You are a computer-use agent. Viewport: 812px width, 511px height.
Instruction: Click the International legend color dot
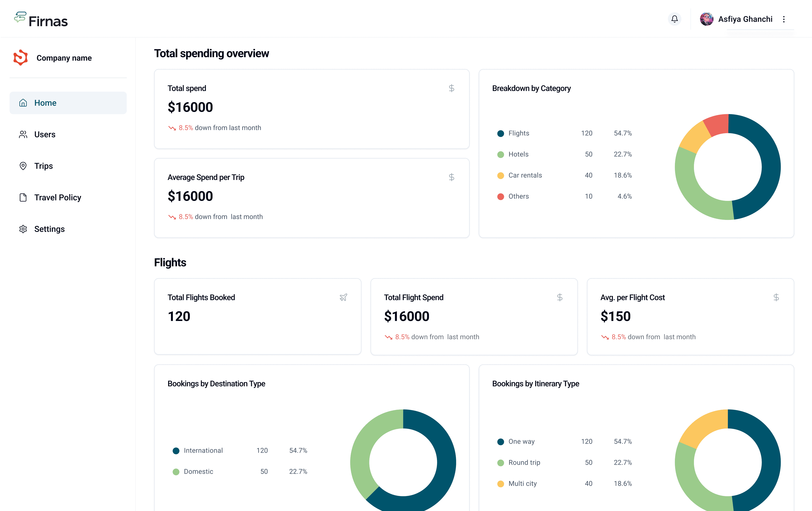tap(176, 451)
